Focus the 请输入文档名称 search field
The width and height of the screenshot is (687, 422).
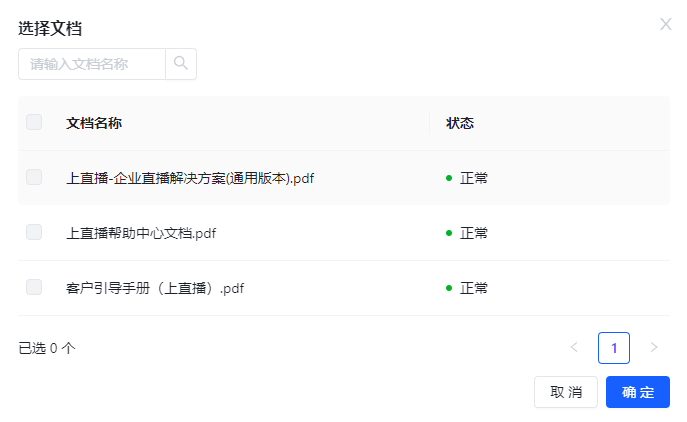click(x=92, y=64)
